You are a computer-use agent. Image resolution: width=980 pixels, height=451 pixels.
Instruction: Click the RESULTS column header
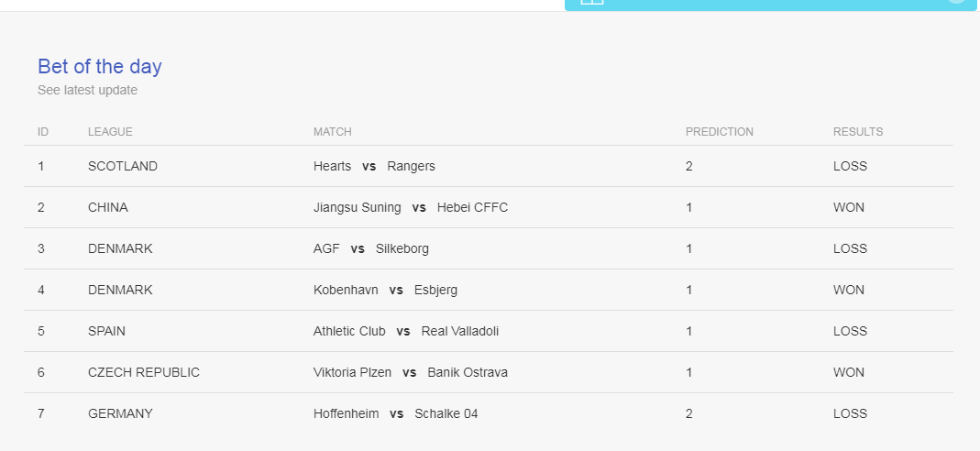(858, 132)
